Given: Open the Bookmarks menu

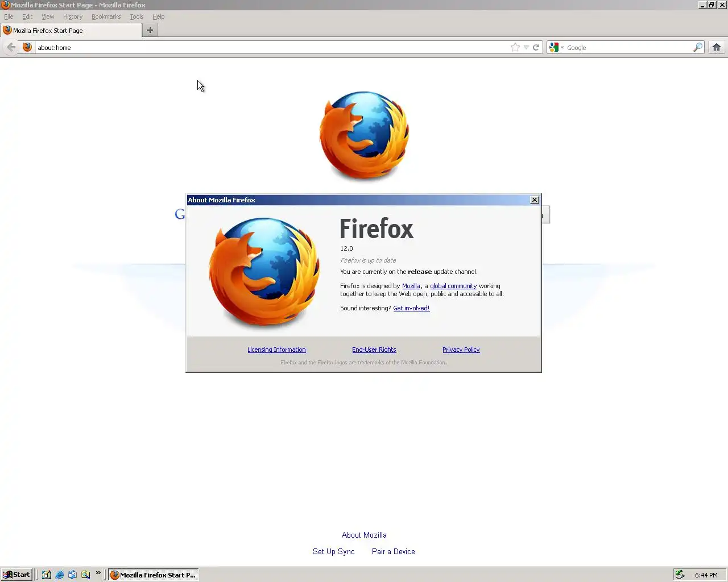Looking at the screenshot, I should click(x=106, y=16).
